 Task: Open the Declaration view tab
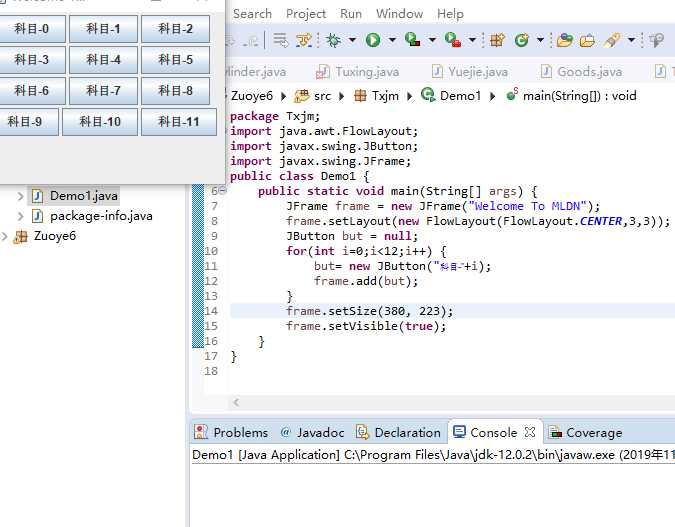pyautogui.click(x=399, y=432)
